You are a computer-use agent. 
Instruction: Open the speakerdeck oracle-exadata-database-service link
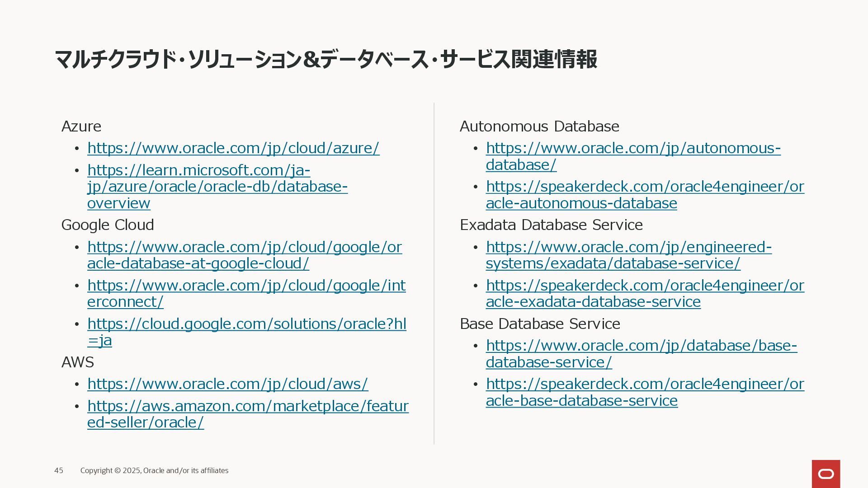(x=645, y=294)
